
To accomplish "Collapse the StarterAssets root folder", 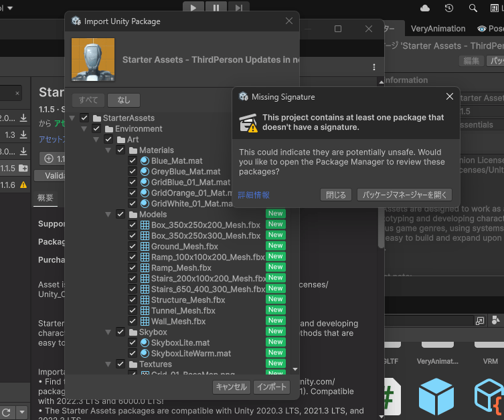I will pos(72,118).
